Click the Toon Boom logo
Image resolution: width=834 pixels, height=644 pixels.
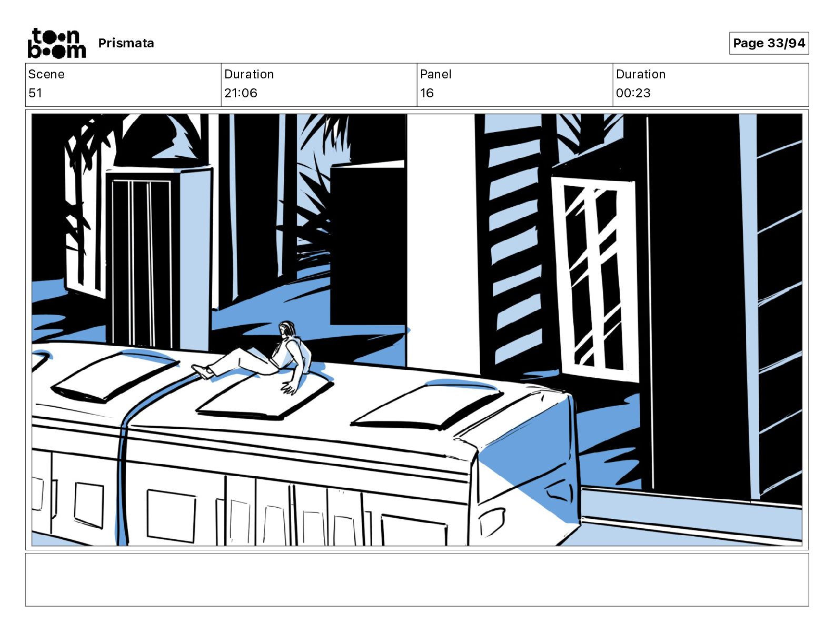(x=56, y=43)
